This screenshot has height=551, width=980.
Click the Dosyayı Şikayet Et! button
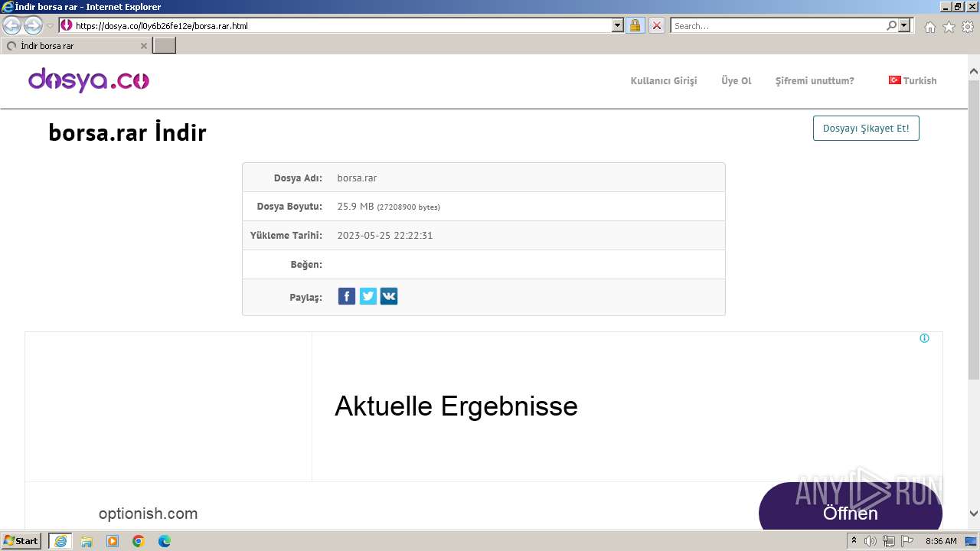[866, 129]
